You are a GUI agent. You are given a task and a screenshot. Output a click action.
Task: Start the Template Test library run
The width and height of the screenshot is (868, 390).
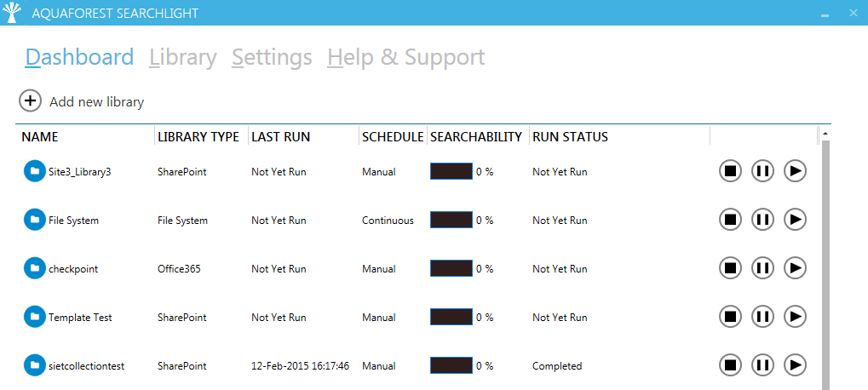795,317
